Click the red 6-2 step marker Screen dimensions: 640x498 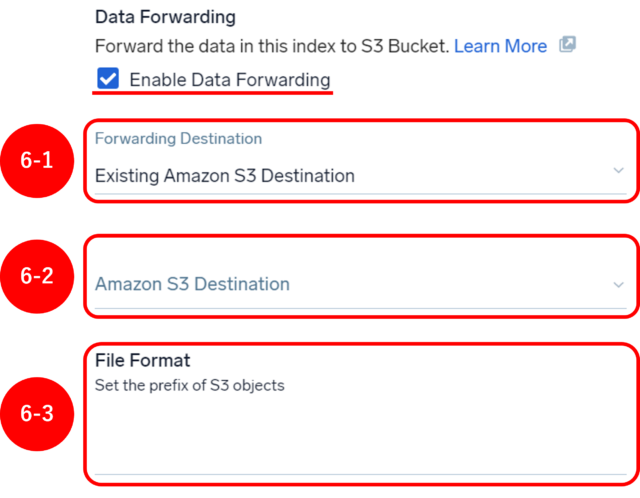tap(37, 276)
